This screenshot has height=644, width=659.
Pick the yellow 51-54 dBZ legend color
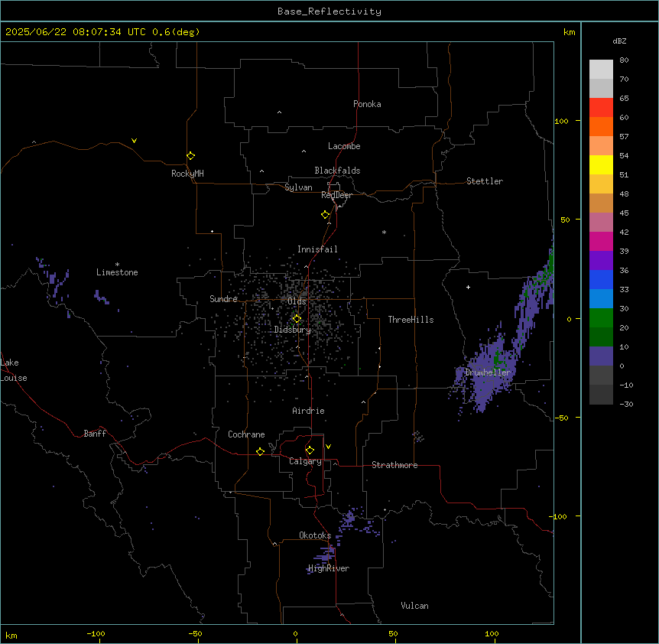[x=601, y=164]
